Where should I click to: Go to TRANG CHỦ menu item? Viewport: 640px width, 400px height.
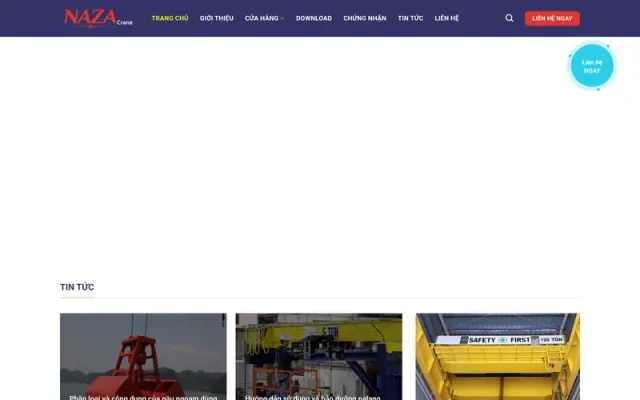pyautogui.click(x=170, y=18)
